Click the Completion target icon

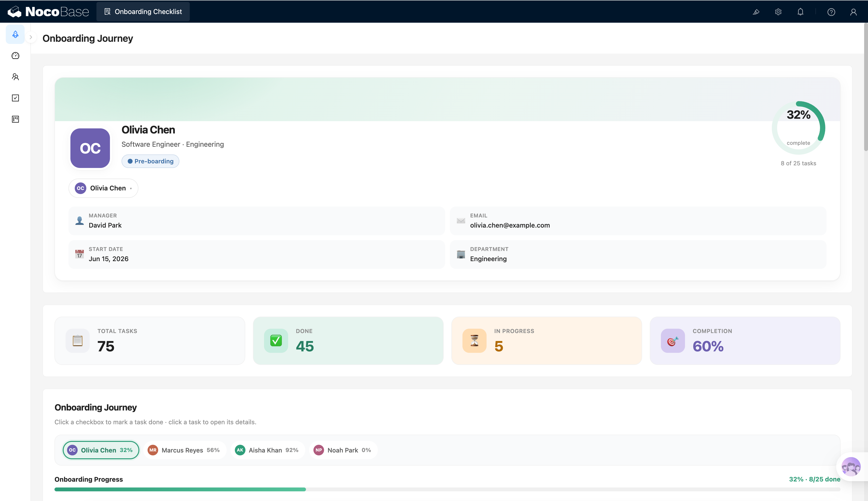(673, 341)
